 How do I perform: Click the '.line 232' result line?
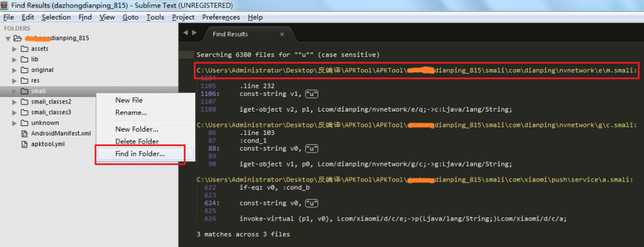click(x=257, y=86)
